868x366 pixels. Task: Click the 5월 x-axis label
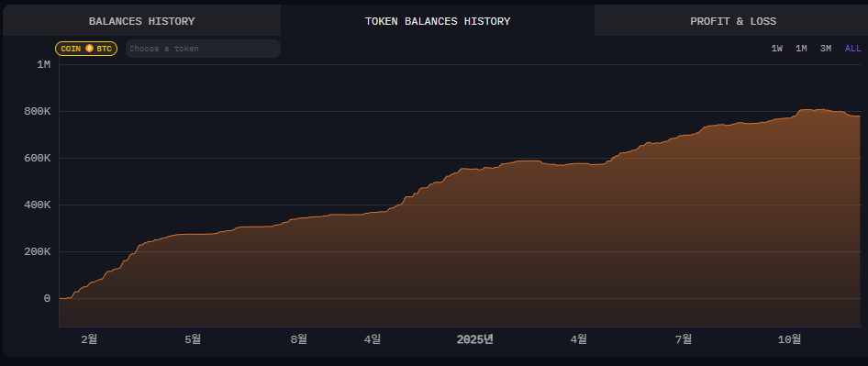pos(193,338)
